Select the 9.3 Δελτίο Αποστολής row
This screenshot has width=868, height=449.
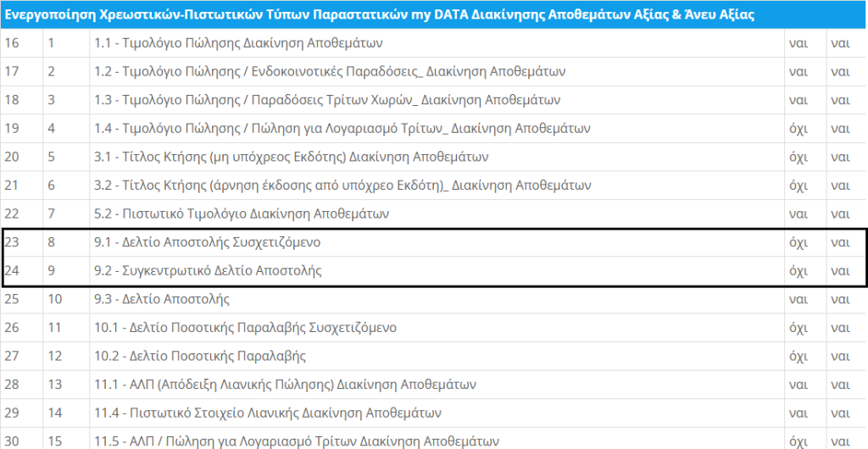(434, 299)
